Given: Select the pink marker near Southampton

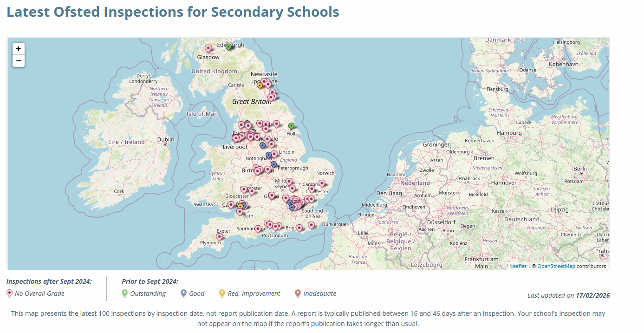Looking at the screenshot, I should pyautogui.click(x=258, y=229).
